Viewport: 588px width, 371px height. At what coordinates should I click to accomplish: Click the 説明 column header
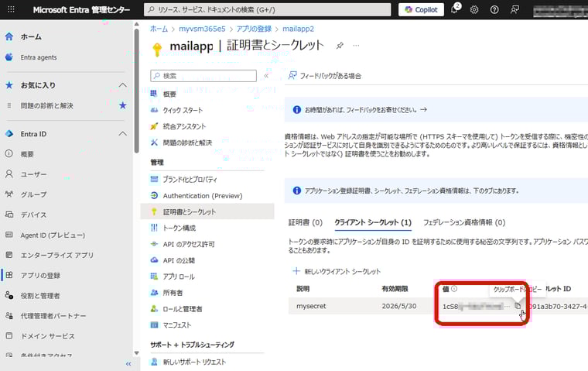pyautogui.click(x=303, y=289)
